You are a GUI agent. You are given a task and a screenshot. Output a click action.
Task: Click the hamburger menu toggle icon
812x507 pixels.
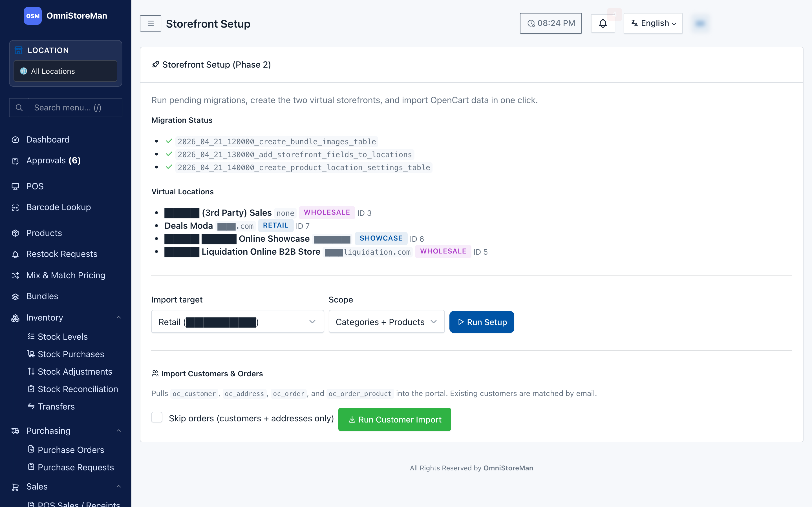pyautogui.click(x=150, y=23)
